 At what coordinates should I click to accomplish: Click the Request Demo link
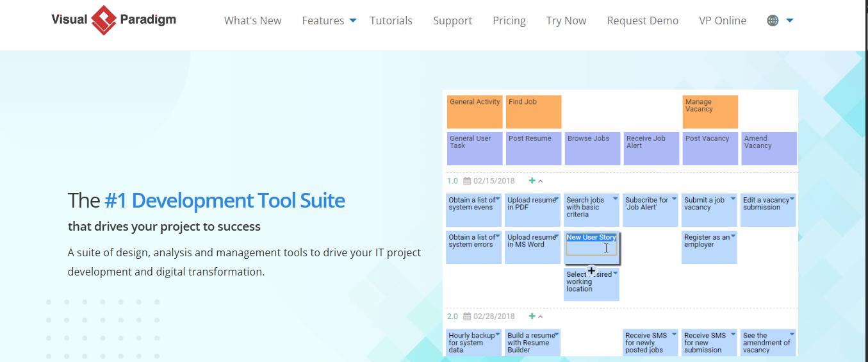point(643,21)
